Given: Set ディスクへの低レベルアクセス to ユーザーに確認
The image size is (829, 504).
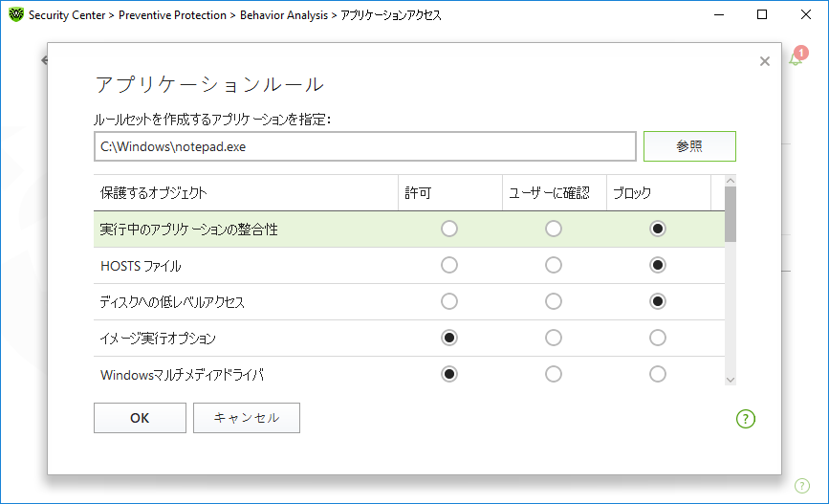Looking at the screenshot, I should (x=554, y=301).
